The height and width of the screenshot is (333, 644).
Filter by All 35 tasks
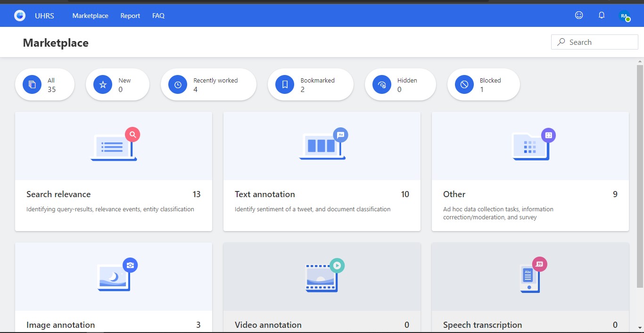point(45,85)
